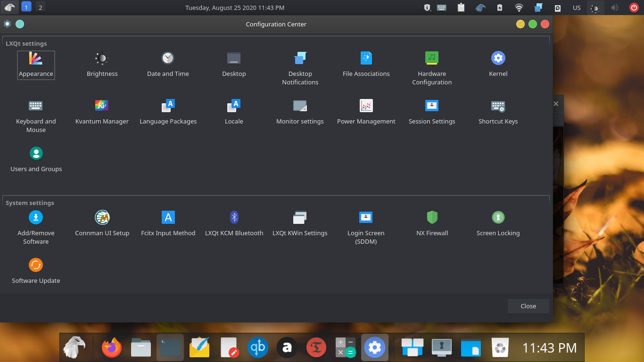The width and height of the screenshot is (644, 362).
Task: Click the shield security tray icon
Action: 427,8
